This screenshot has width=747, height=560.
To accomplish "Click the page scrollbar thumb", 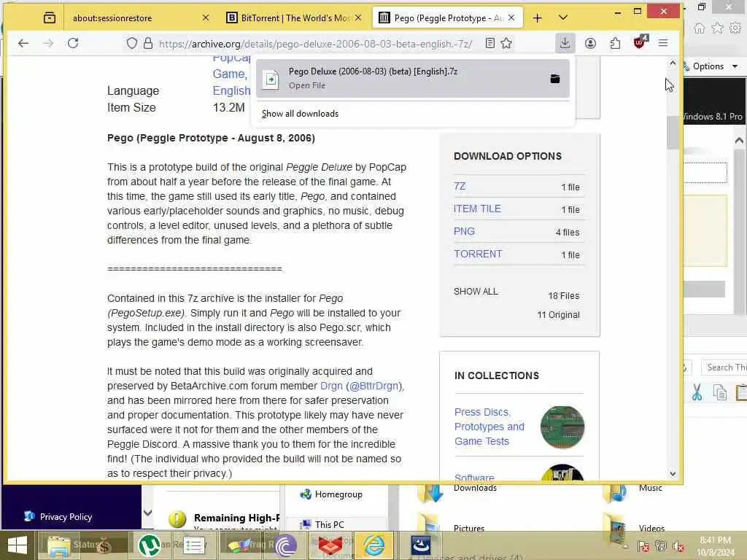I will 673,133.
